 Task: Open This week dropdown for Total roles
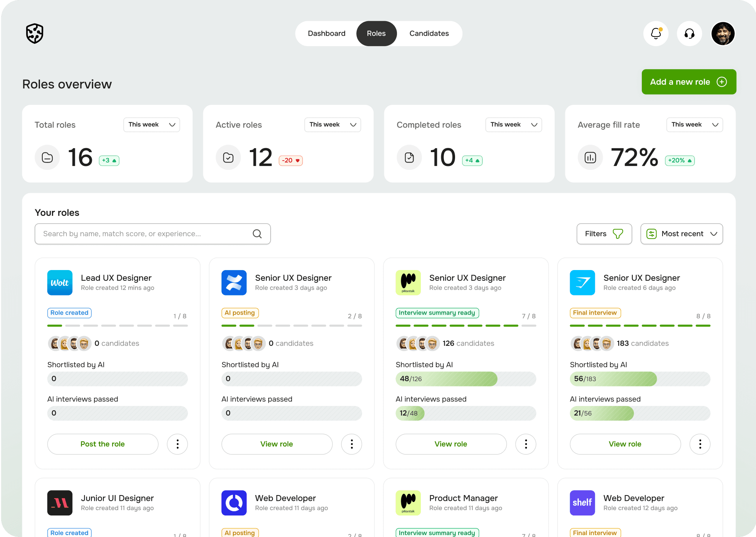coord(151,124)
